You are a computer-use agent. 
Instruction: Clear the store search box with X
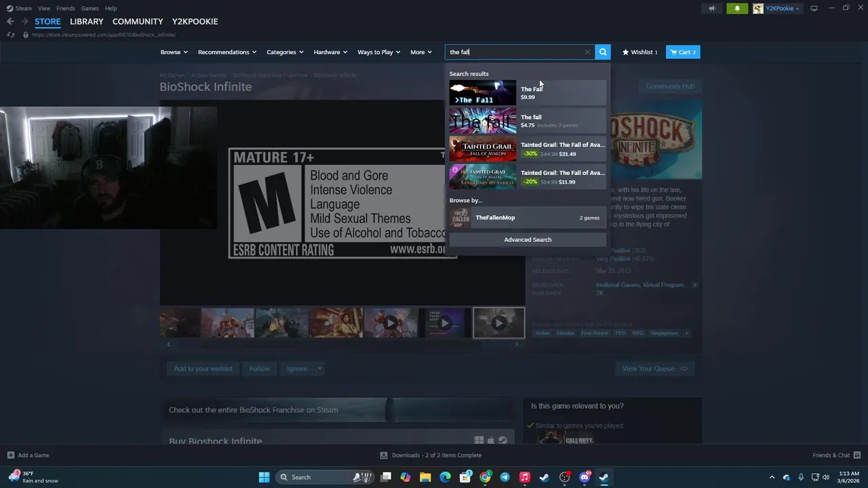point(587,52)
